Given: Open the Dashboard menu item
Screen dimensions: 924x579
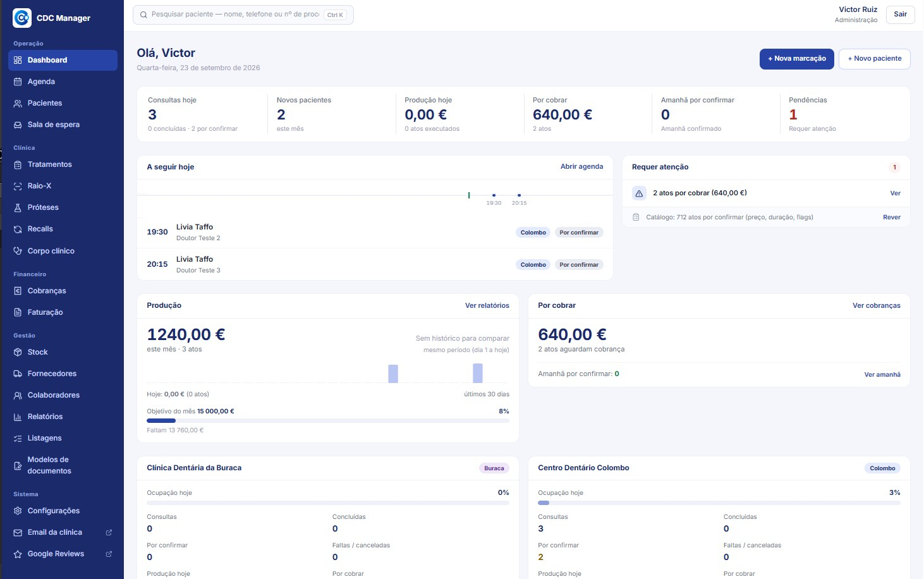Looking at the screenshot, I should 63,60.
